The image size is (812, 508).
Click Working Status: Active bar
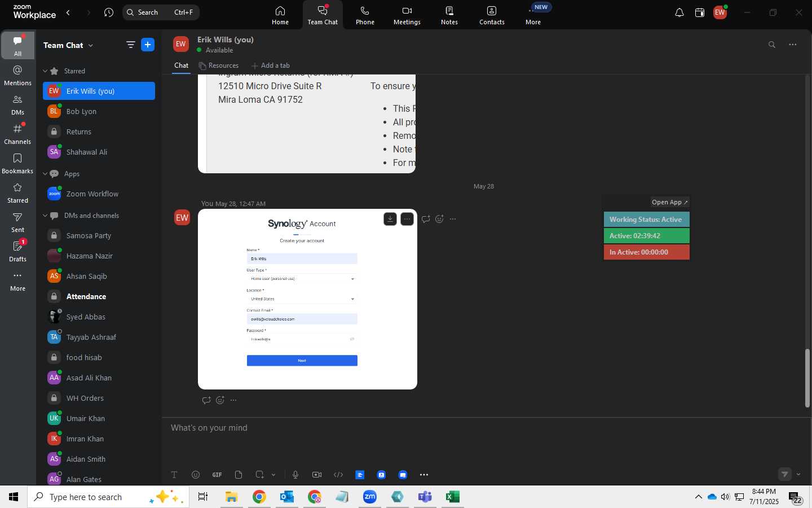pyautogui.click(x=646, y=220)
